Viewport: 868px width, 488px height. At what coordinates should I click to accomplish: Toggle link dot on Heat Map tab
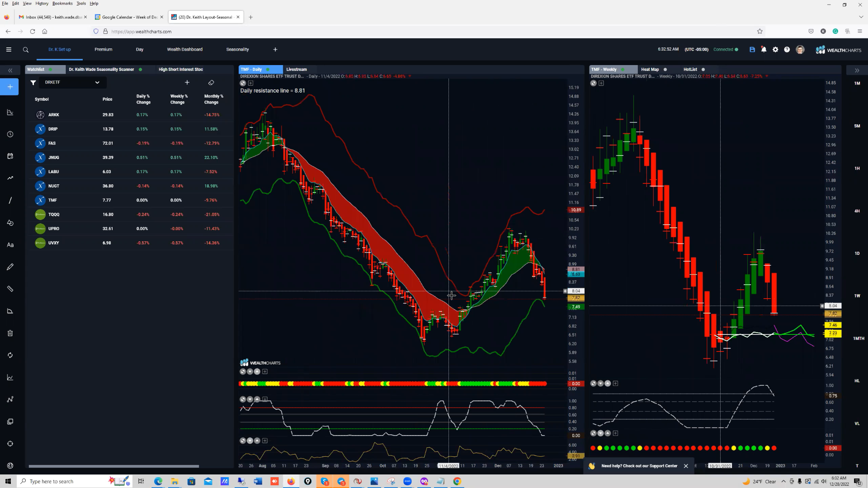click(665, 70)
